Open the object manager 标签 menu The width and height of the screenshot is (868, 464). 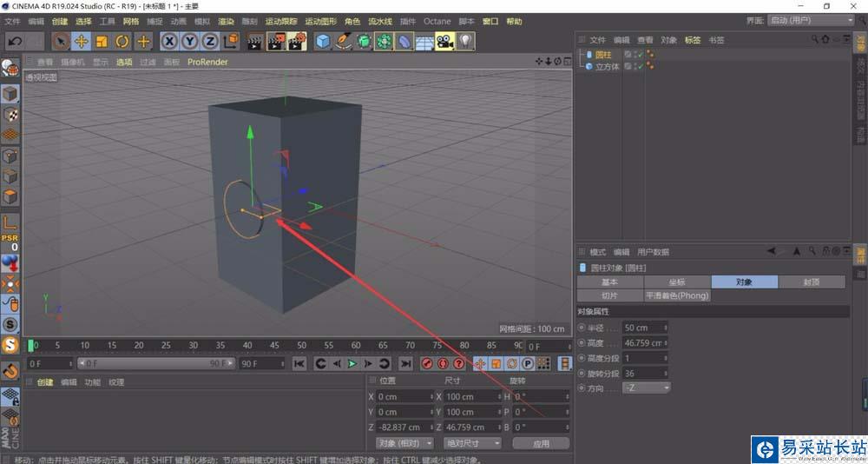coord(693,40)
